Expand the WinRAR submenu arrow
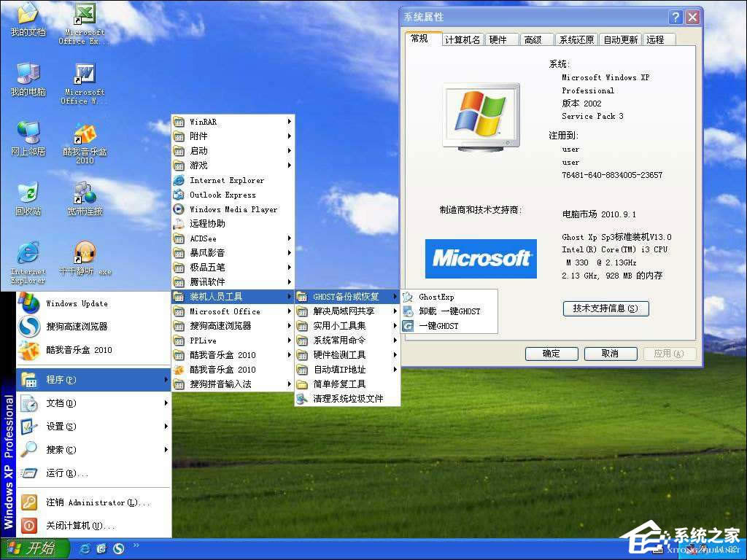This screenshot has width=747, height=560. click(x=290, y=122)
